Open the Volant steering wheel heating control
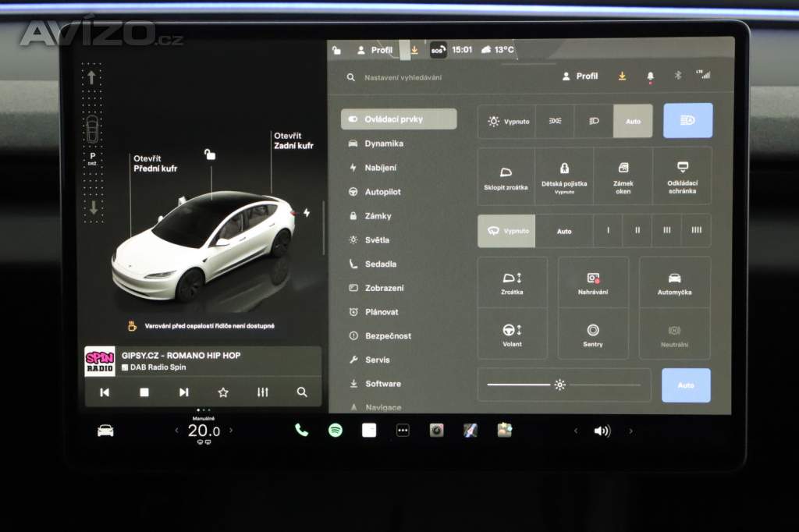This screenshot has width=799, height=532. click(513, 335)
